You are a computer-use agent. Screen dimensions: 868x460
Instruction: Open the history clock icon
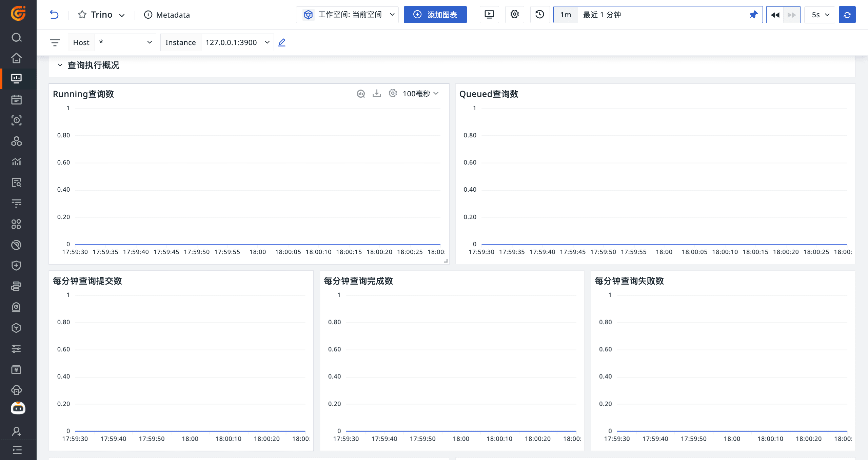[x=539, y=15]
